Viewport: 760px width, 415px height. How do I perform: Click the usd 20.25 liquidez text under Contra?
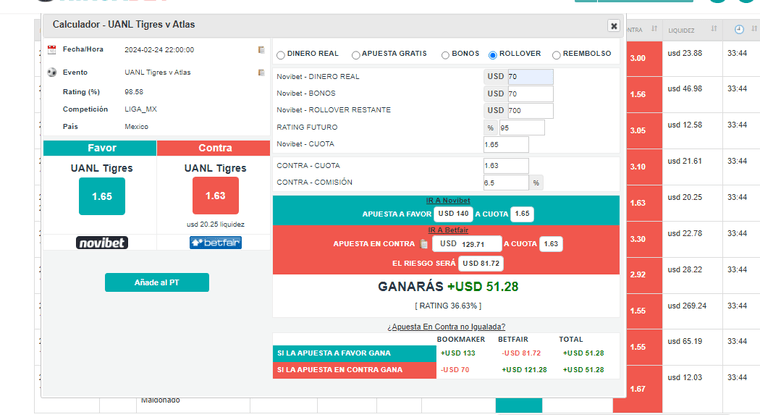pos(215,224)
